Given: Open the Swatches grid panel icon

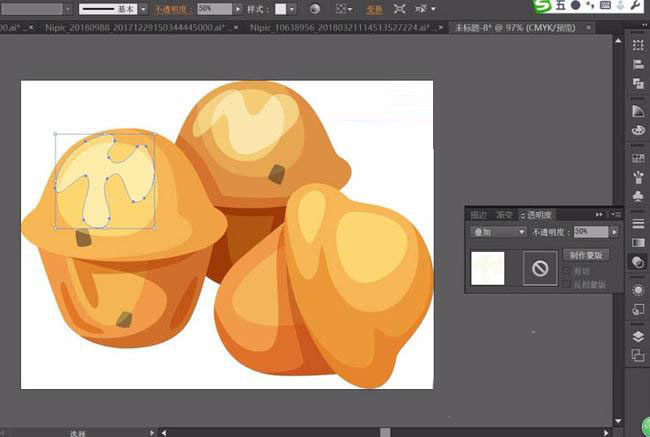Looking at the screenshot, I should [638, 159].
